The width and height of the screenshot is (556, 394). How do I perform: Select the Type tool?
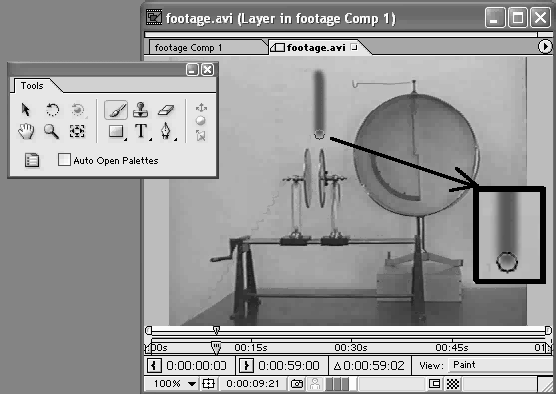(141, 131)
